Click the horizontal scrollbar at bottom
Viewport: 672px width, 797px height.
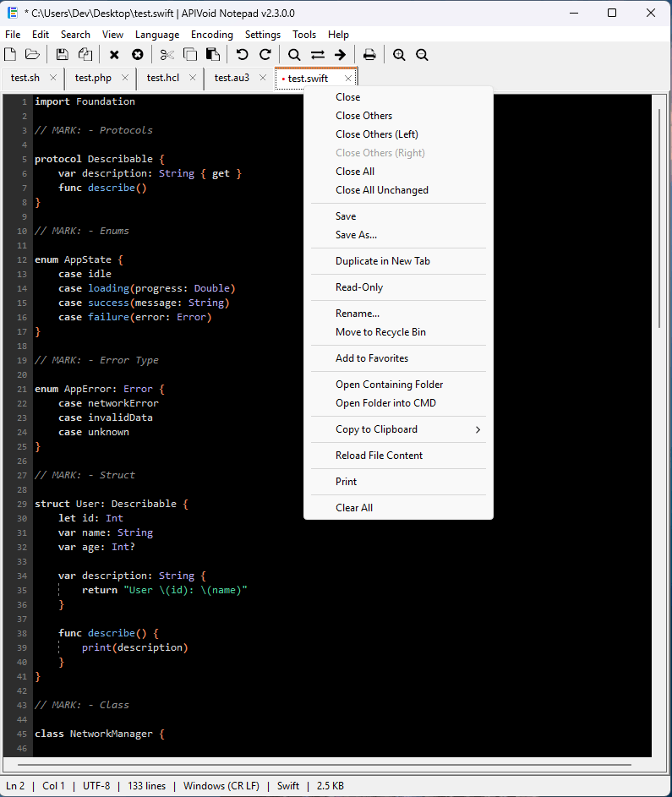pos(325,764)
